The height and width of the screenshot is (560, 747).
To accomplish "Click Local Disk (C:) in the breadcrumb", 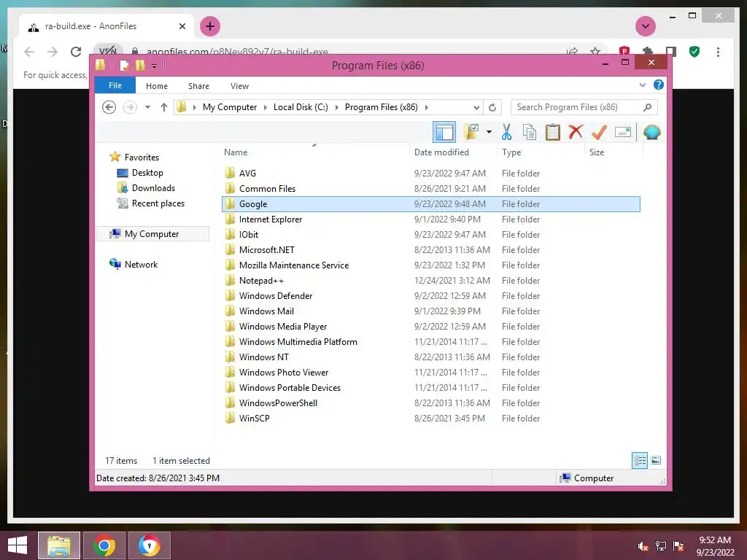I will (x=301, y=107).
